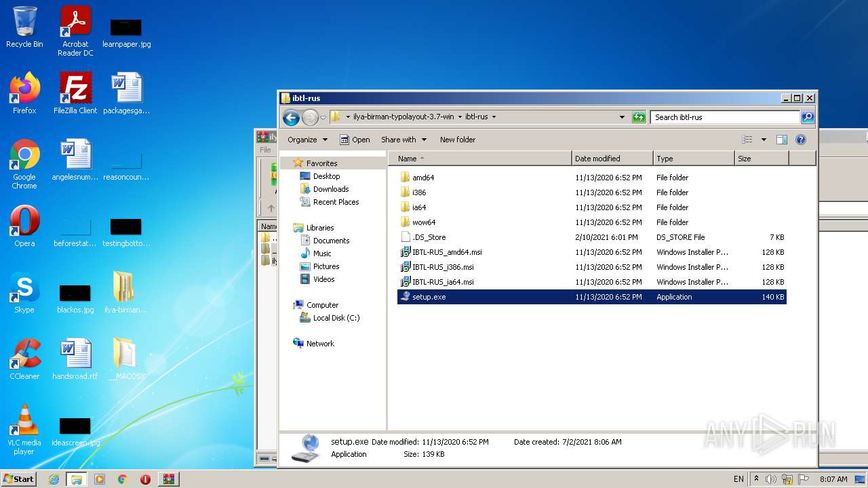Select Libraries in navigation pane
Screen dimensions: 868x488
tap(319, 228)
